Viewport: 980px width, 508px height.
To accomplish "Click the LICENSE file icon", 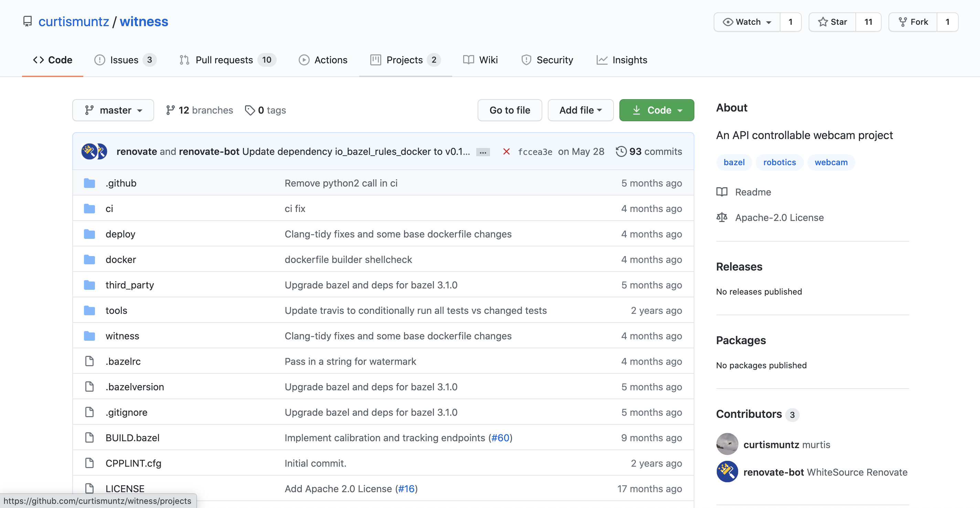I will [x=89, y=488].
